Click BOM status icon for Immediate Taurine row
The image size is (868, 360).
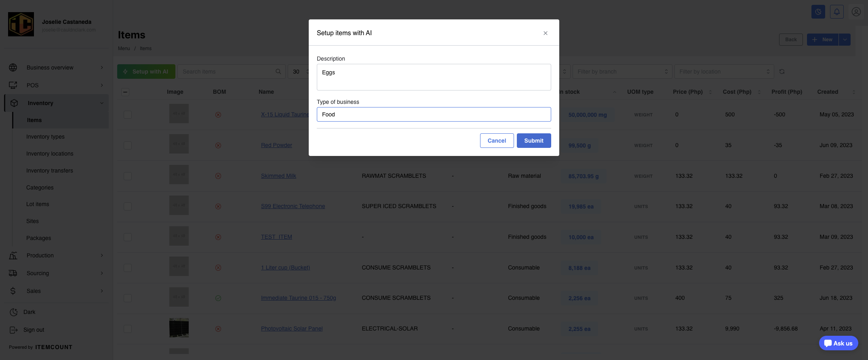pos(218,298)
